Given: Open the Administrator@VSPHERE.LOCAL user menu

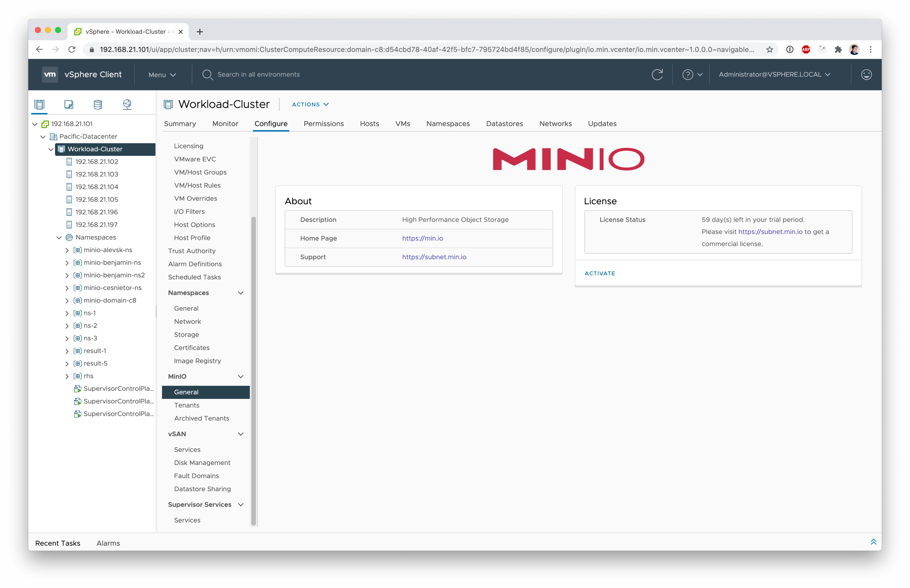Looking at the screenshot, I should 774,74.
